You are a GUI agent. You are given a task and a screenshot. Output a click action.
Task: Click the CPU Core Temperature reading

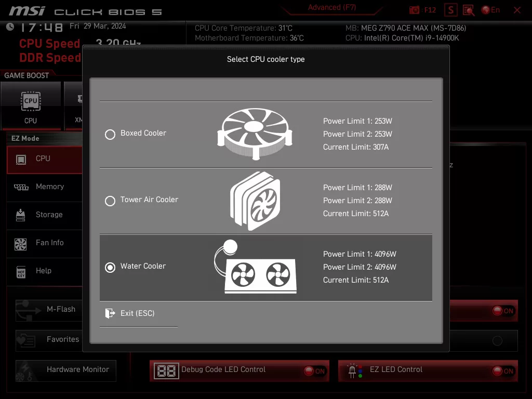[x=244, y=28]
